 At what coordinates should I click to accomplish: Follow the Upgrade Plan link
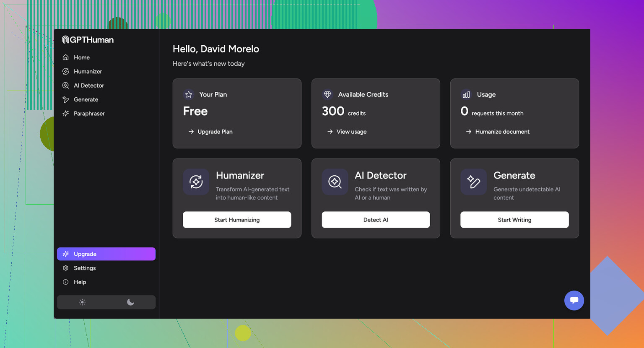215,132
